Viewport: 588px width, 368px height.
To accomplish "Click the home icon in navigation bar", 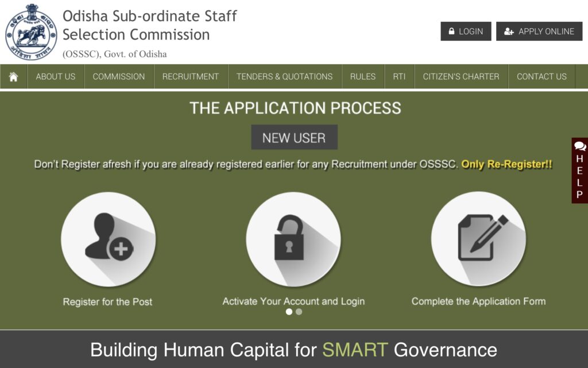I will [x=14, y=77].
